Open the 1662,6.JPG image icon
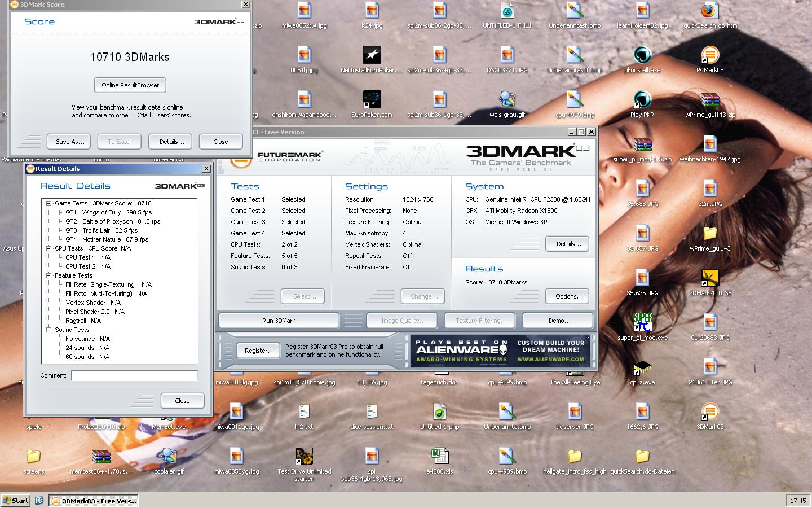The height and width of the screenshot is (508, 812). 642,416
